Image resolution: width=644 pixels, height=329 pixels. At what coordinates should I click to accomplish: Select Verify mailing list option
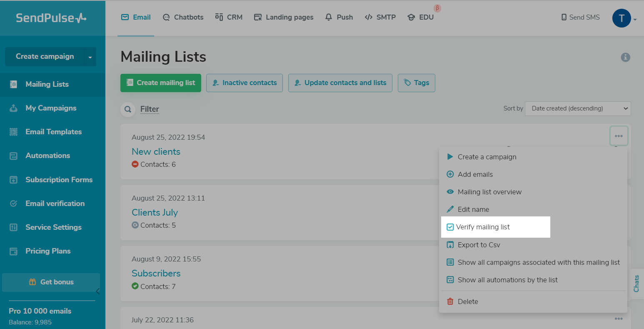point(482,227)
